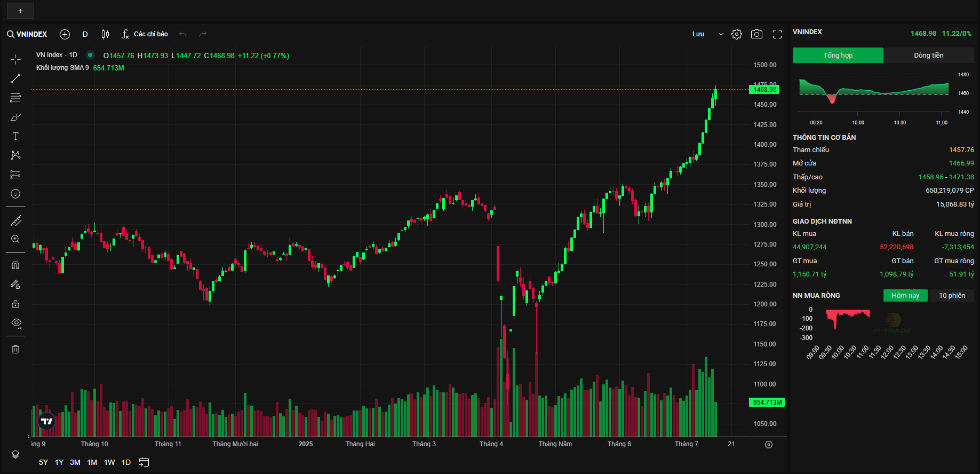Take a chart snapshot with camera icon
Screen dimensions: 980x474
(756, 34)
